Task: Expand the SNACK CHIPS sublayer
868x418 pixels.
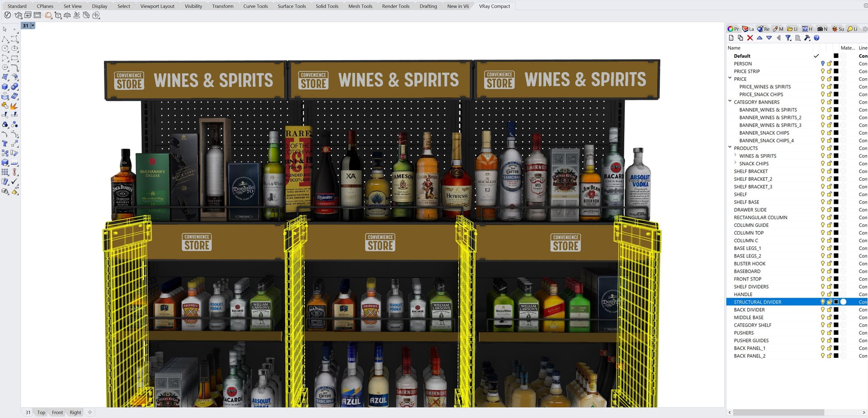Action: [x=736, y=163]
